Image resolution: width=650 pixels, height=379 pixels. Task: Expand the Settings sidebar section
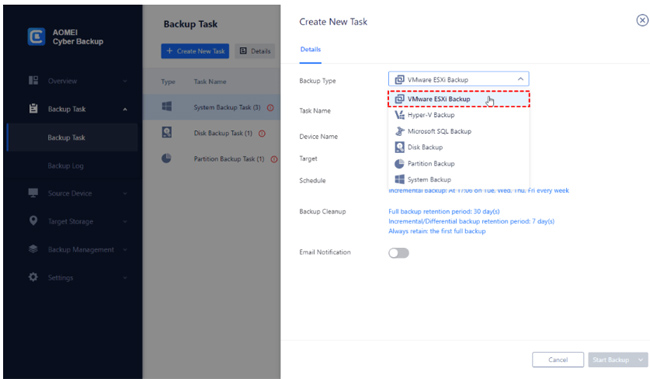click(125, 278)
